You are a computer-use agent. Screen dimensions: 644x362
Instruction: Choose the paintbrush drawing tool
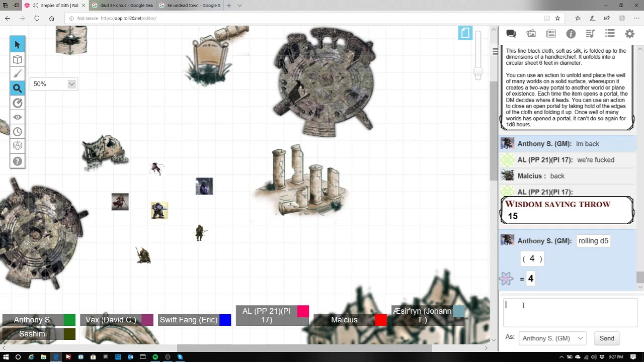point(18,74)
